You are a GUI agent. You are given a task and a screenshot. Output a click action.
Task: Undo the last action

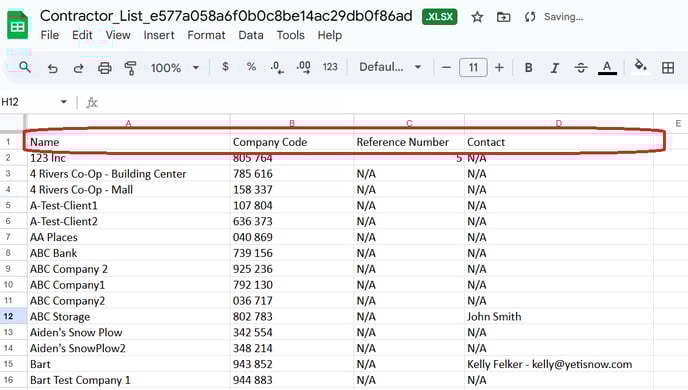pyautogui.click(x=52, y=68)
